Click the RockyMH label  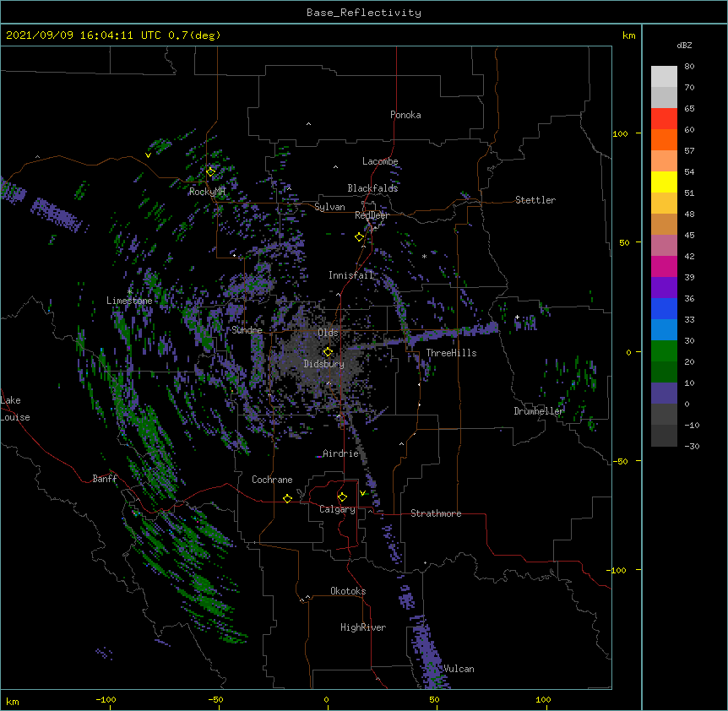click(207, 192)
